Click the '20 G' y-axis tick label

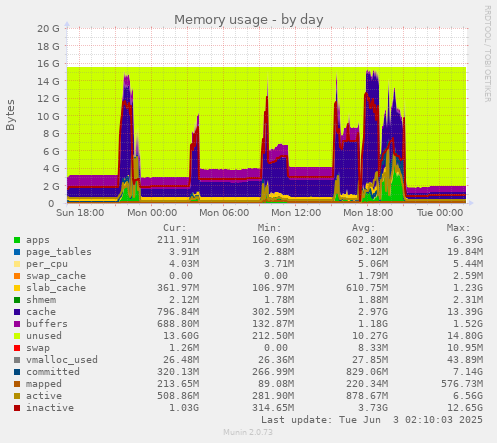48,29
